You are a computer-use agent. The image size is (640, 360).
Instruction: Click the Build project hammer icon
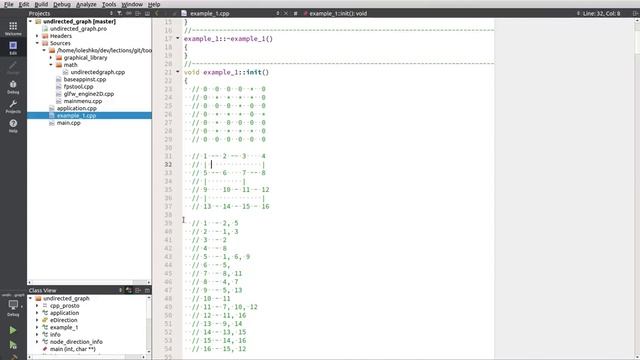coord(13,357)
